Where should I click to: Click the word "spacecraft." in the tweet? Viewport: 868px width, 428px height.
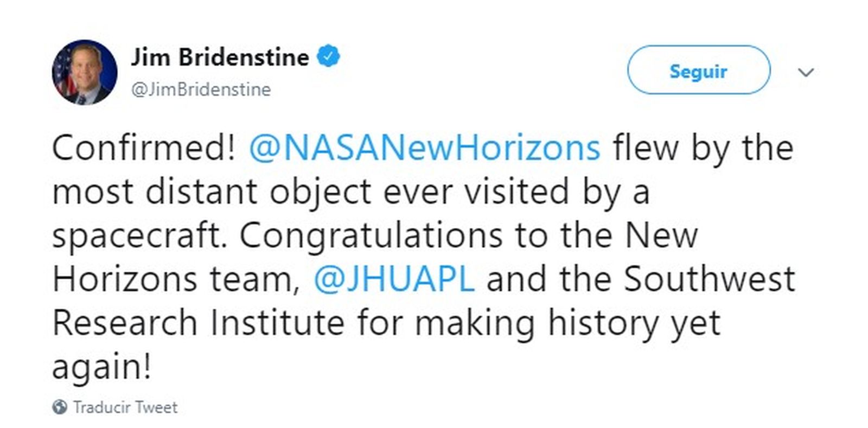(x=139, y=235)
